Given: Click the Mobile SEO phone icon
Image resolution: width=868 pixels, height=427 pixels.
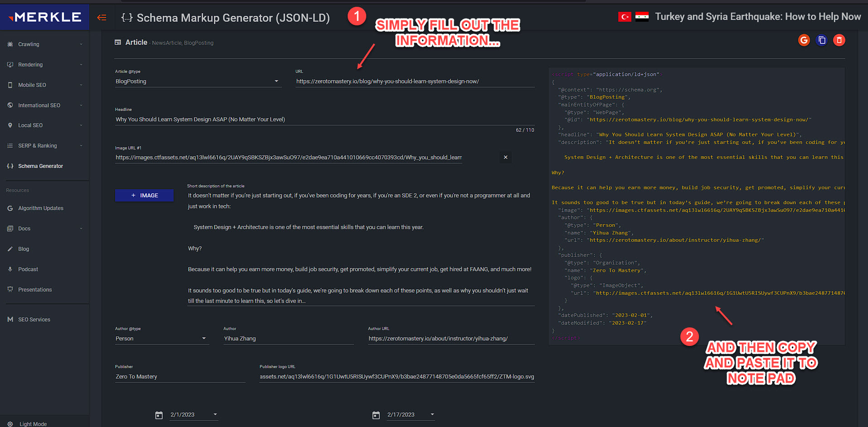Looking at the screenshot, I should (10, 85).
